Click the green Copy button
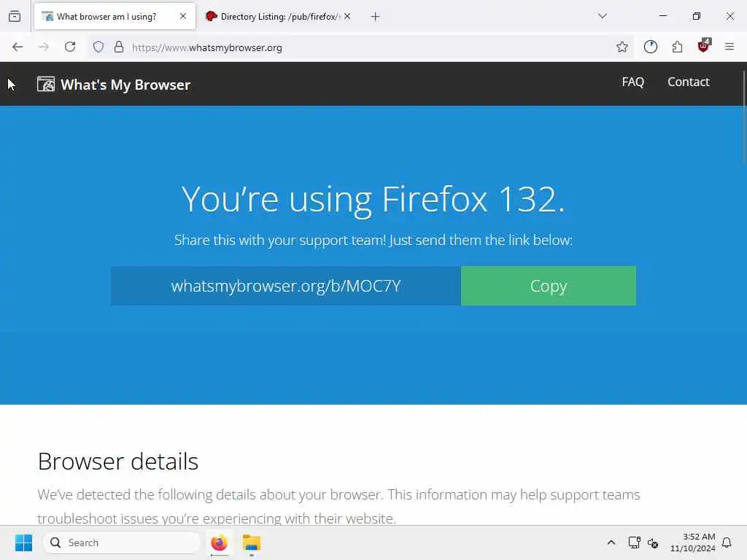Image resolution: width=747 pixels, height=560 pixels. coord(549,286)
